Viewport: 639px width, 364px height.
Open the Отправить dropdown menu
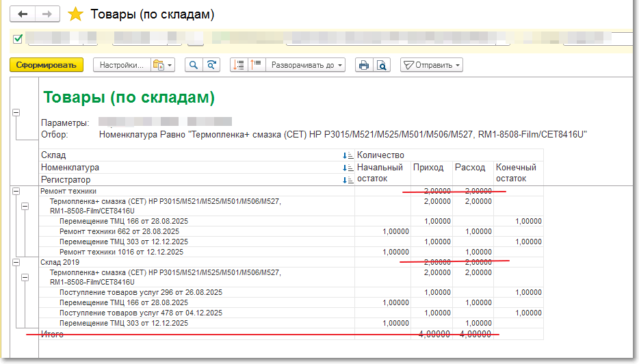tap(431, 65)
